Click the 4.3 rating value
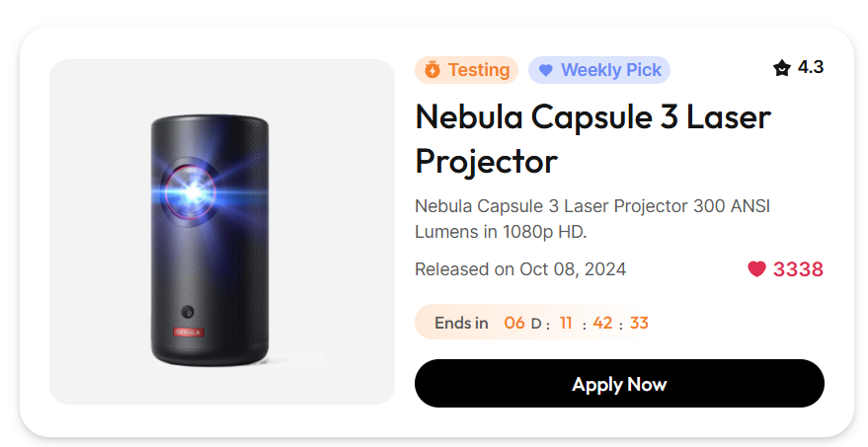 pos(811,67)
